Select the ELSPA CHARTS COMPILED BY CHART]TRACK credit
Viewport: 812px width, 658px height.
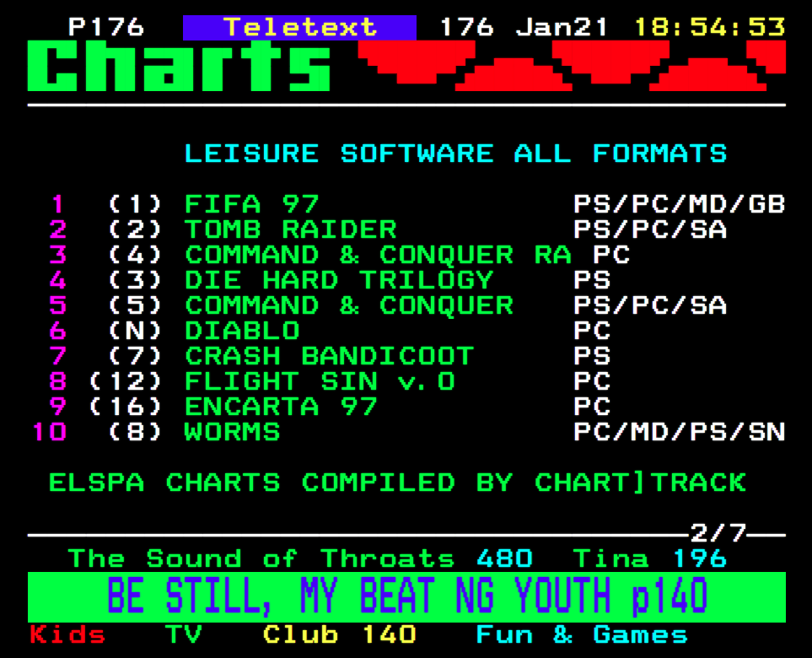pyautogui.click(x=397, y=483)
